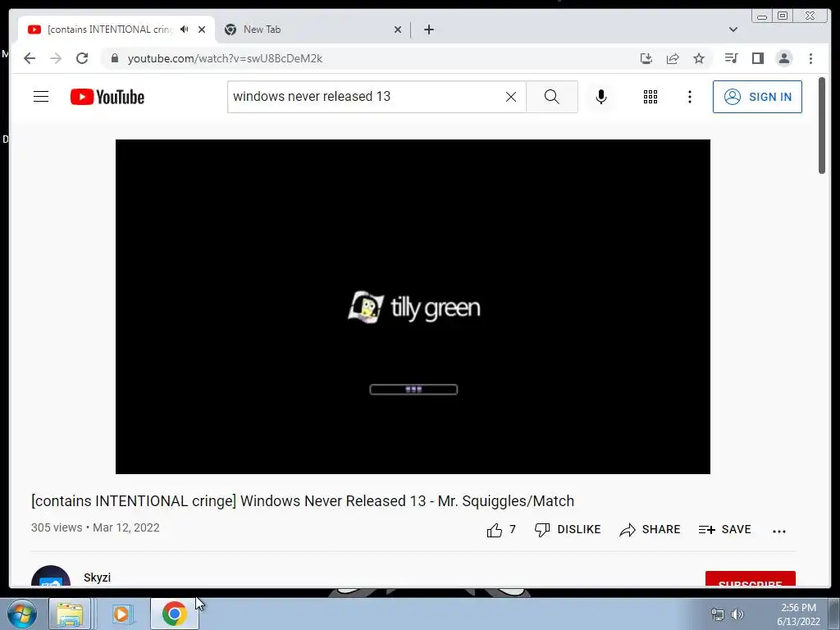840x630 pixels.
Task: Run search with the magnifier button
Action: (552, 97)
